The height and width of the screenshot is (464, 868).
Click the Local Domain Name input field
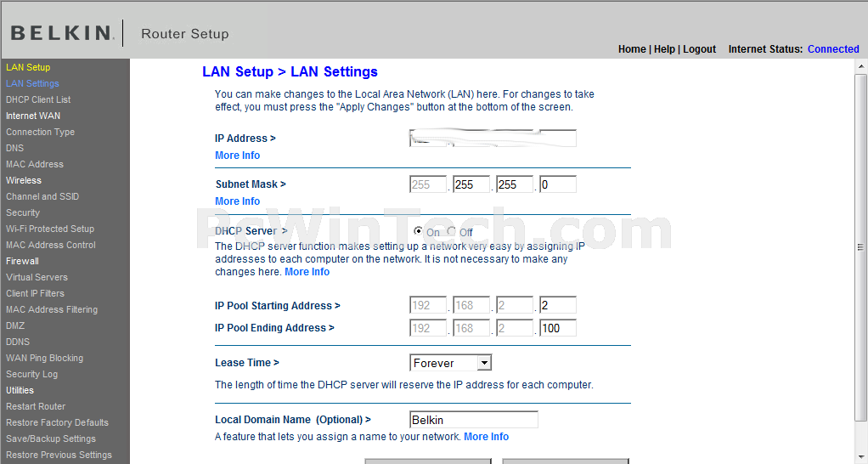[x=474, y=420]
